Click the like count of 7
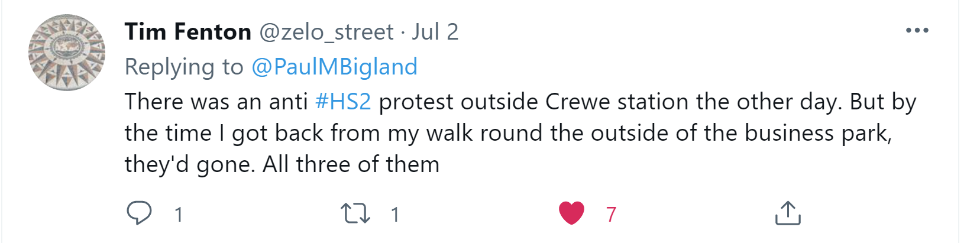Viewport: 980px width, 243px height. point(611,214)
